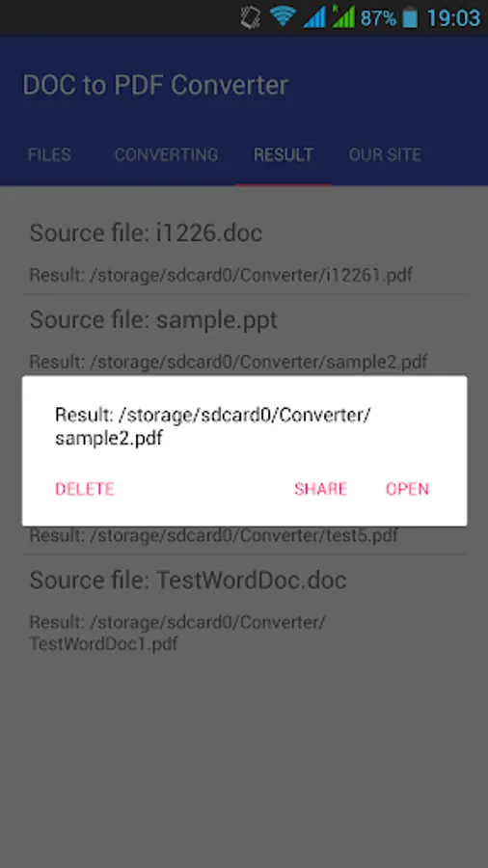
Task: Select the i1226.doc source file entry
Action: tap(244, 253)
